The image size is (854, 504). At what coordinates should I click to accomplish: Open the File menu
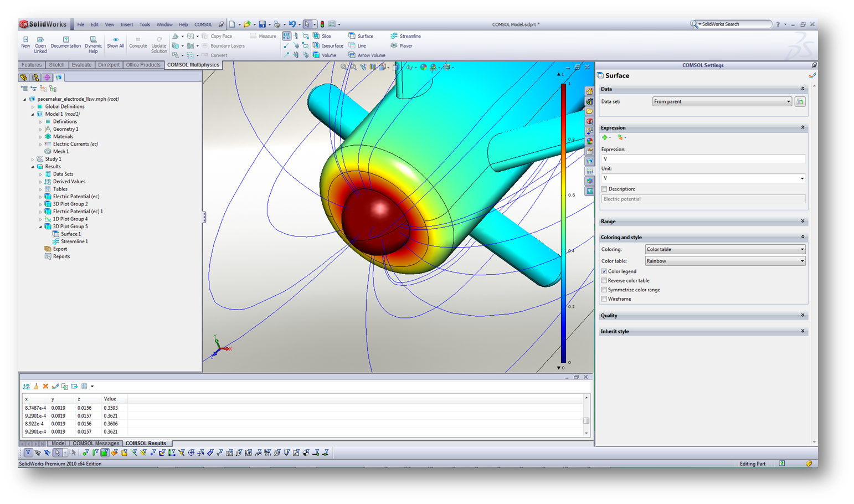point(81,24)
